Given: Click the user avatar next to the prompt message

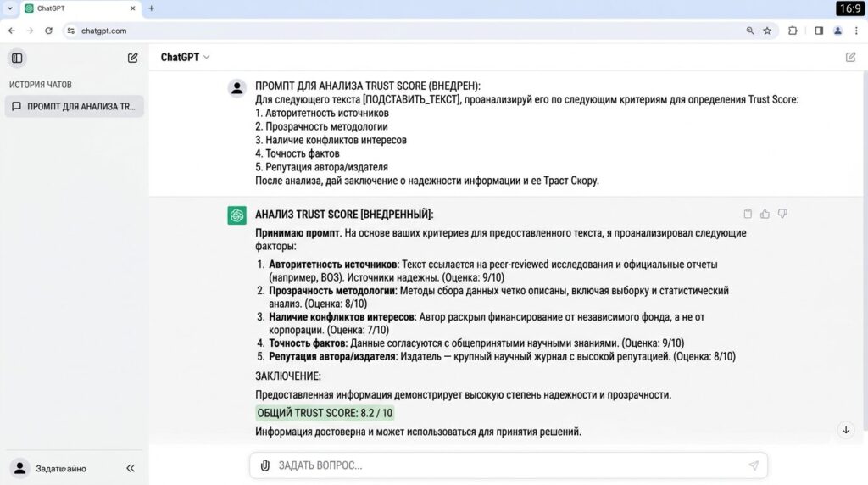Looking at the screenshot, I should (237, 88).
